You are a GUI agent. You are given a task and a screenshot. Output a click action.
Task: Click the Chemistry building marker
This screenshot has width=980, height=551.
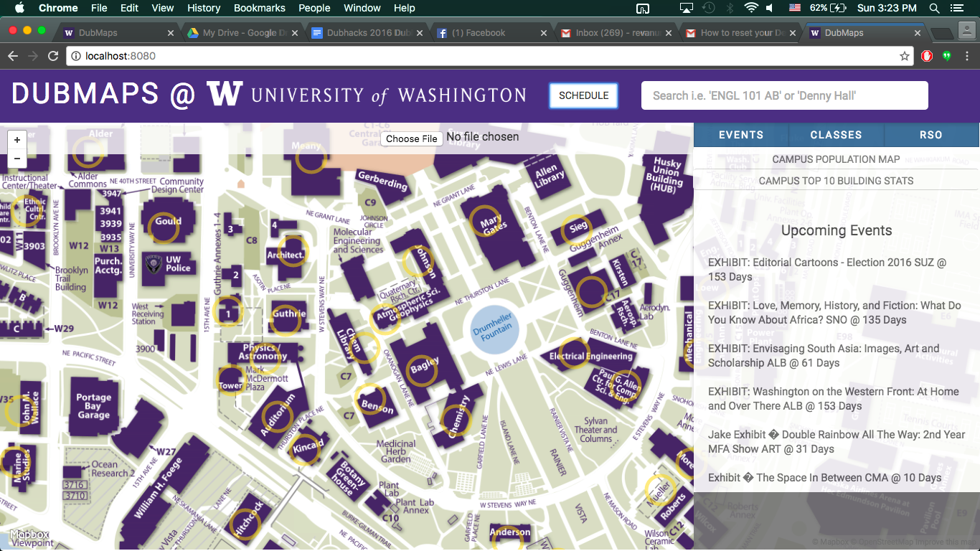point(455,420)
